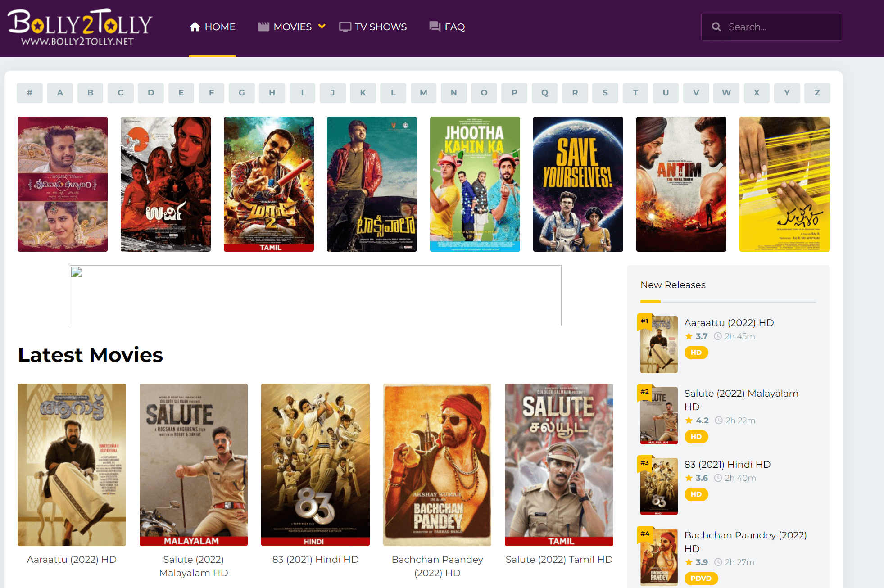Filter movies by letter M
This screenshot has width=884, height=588.
tap(423, 93)
